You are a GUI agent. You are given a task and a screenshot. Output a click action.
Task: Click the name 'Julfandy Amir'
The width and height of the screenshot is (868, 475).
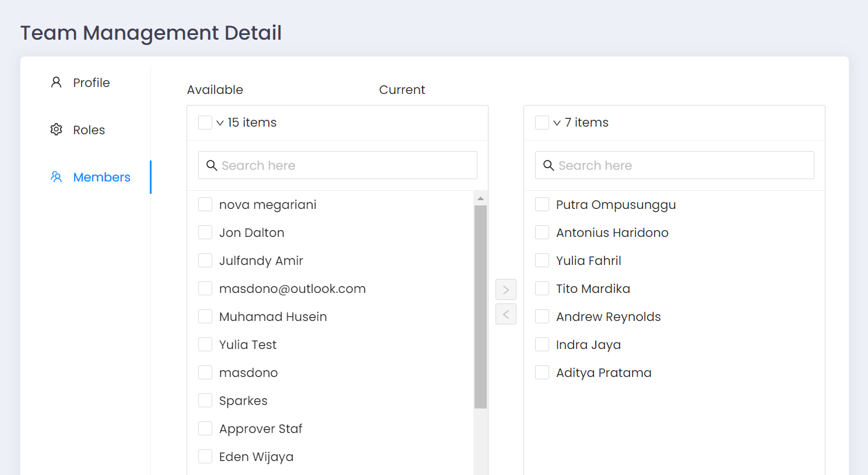(261, 261)
